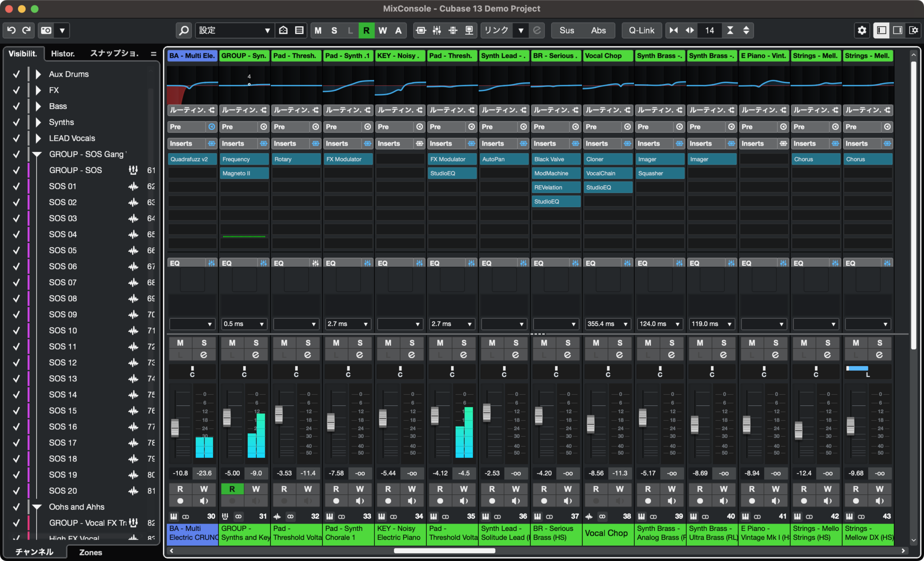
Task: Click the Q-Link button
Action: [642, 30]
